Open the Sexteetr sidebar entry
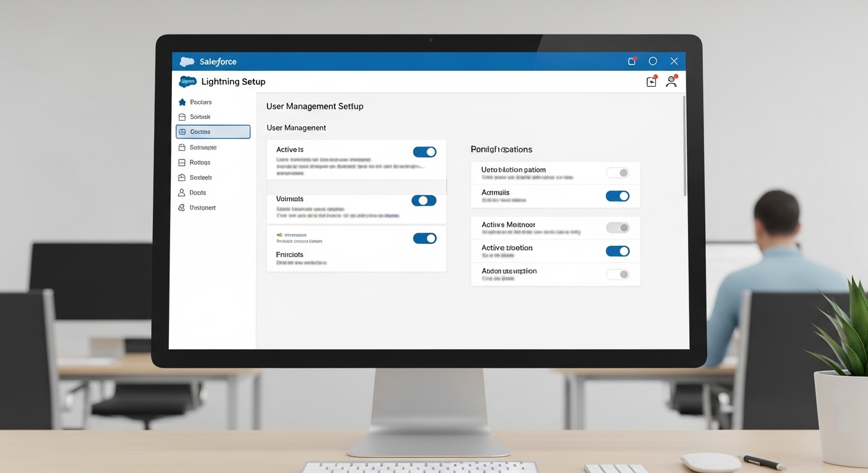868x473 pixels. (x=183, y=177)
